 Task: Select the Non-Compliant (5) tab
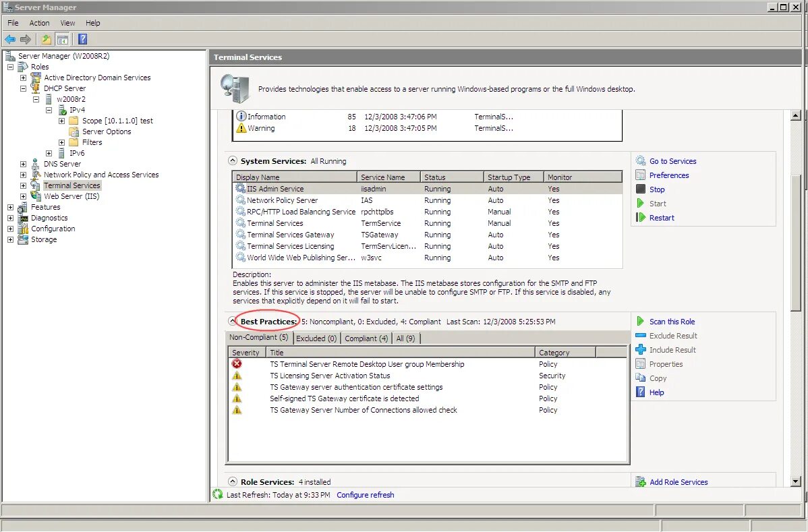(x=259, y=337)
